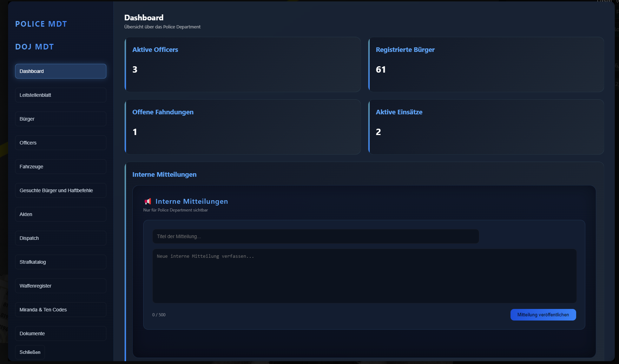Screen dimensions: 619x364
Task: Open Miranda & Ten Codes
Action: [x=60, y=310]
